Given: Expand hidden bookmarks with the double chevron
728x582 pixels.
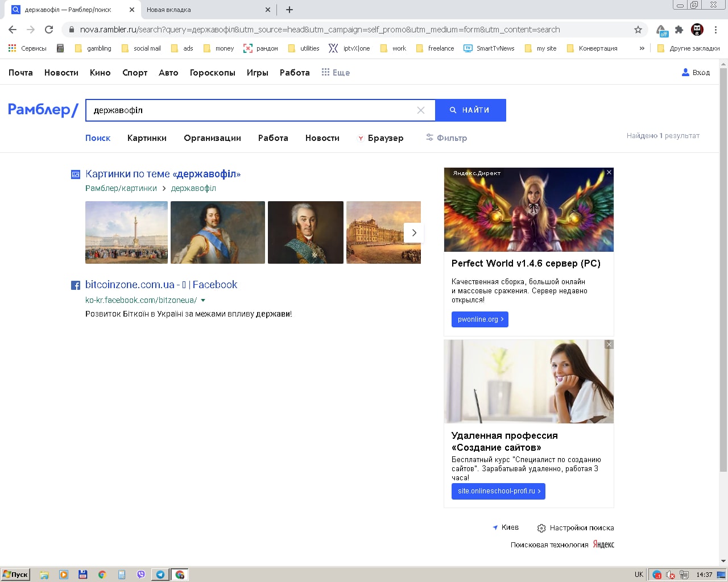Looking at the screenshot, I should (x=642, y=48).
